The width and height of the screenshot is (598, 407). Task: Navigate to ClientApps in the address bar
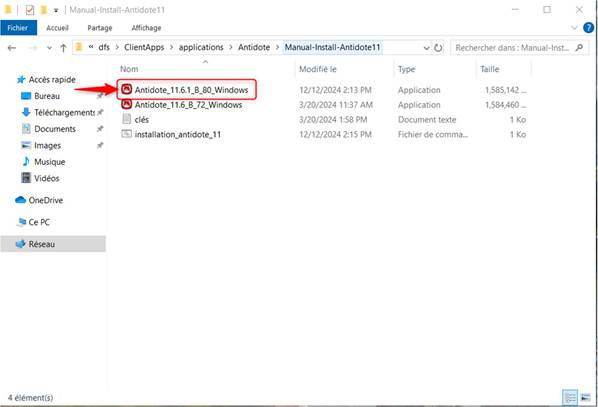[x=144, y=47]
